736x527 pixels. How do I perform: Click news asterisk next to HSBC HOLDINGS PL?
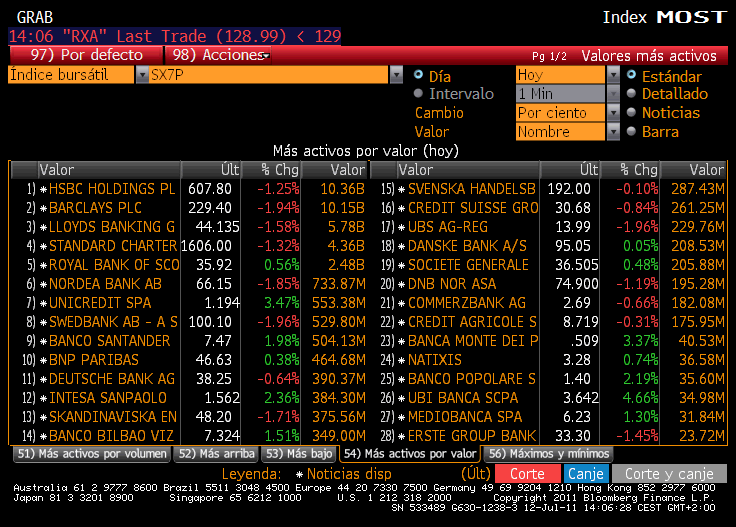click(x=43, y=190)
